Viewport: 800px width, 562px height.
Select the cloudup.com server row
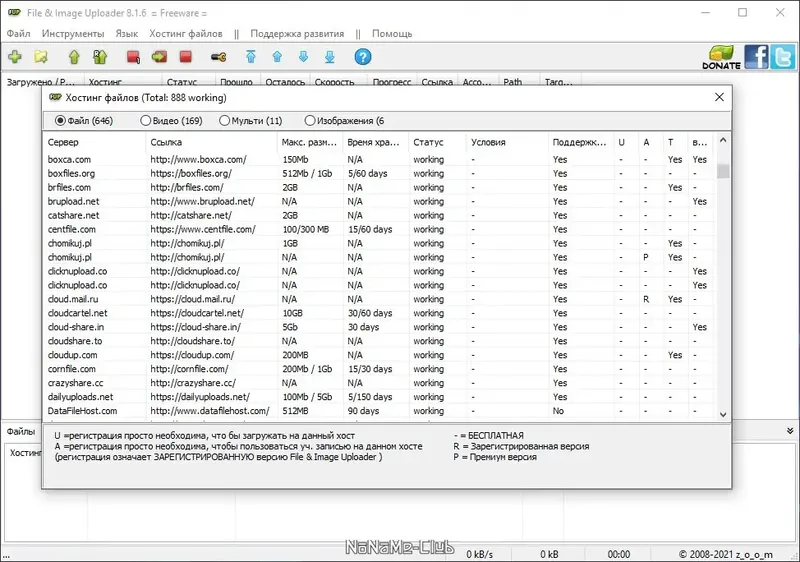pos(378,355)
